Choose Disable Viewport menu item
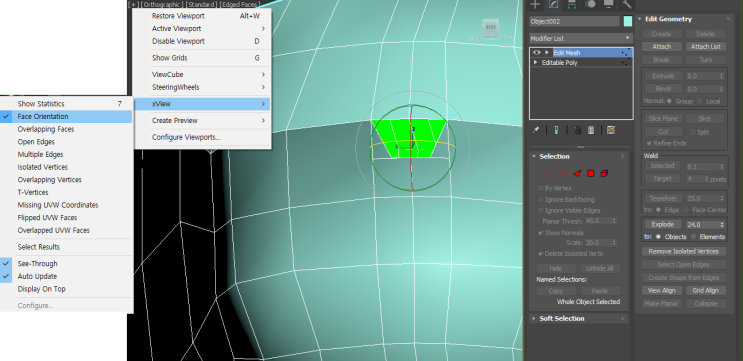Image resolution: width=743 pixels, height=361 pixels. [202, 41]
